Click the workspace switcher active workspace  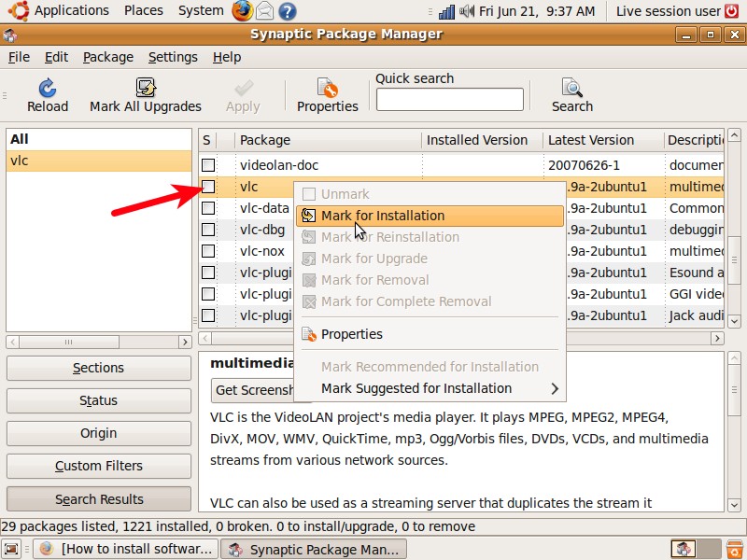pyautogui.click(x=684, y=549)
